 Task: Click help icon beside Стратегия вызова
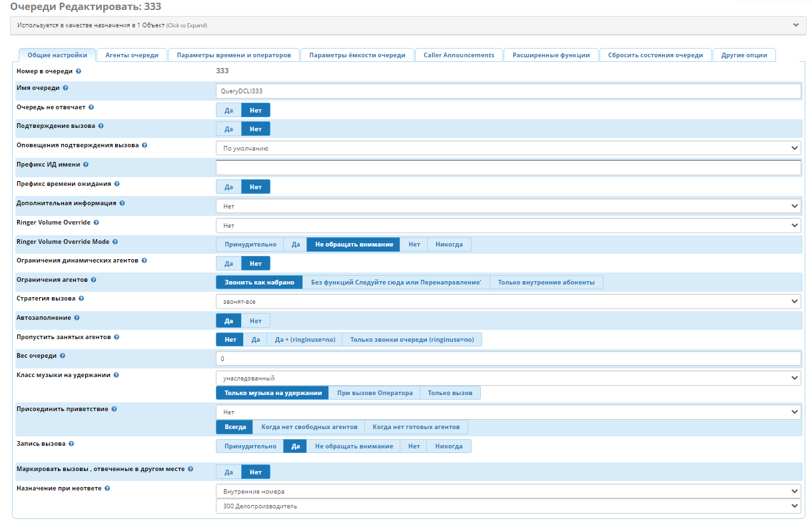pos(81,298)
